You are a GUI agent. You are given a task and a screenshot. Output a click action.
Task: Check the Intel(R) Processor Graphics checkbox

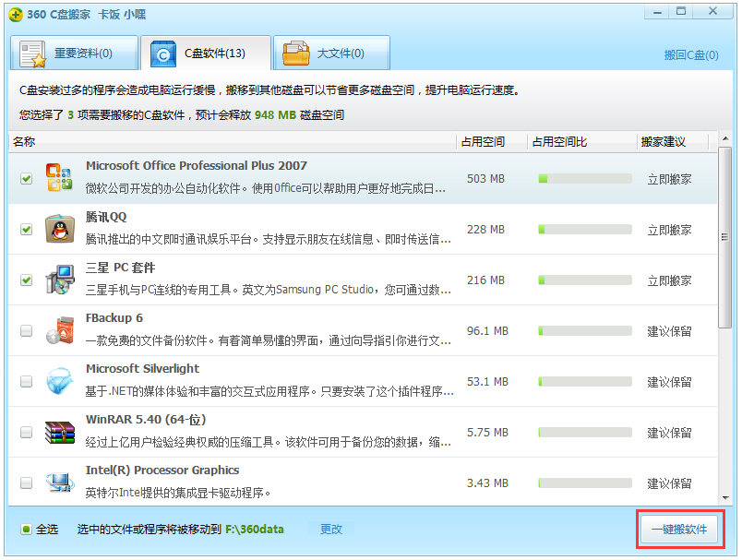tap(27, 483)
